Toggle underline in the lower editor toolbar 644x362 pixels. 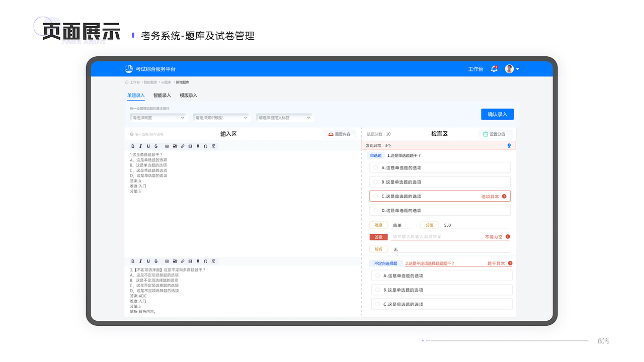[148, 261]
